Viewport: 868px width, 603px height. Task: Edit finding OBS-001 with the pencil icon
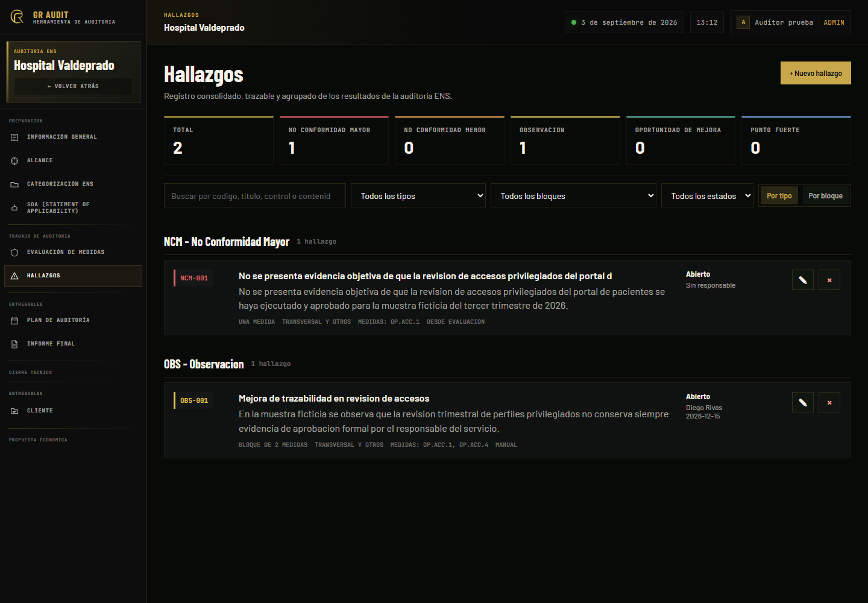pyautogui.click(x=803, y=402)
